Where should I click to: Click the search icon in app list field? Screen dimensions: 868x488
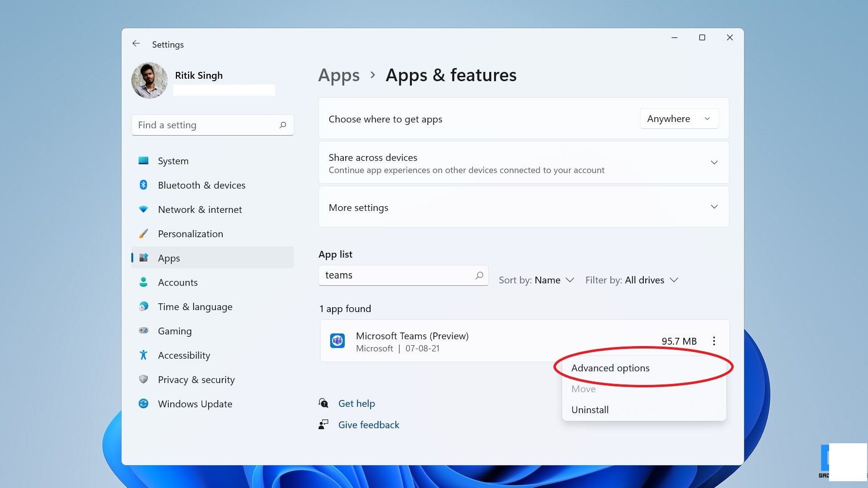click(x=479, y=275)
